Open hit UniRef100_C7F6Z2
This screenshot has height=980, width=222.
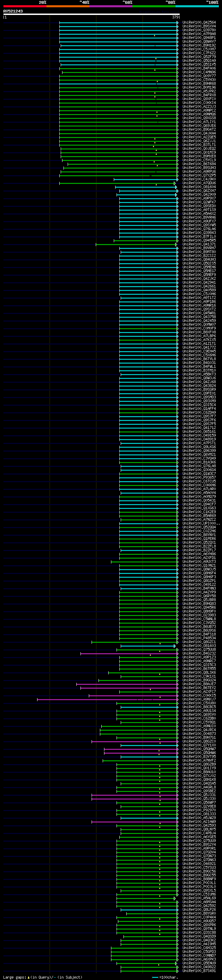point(199,53)
